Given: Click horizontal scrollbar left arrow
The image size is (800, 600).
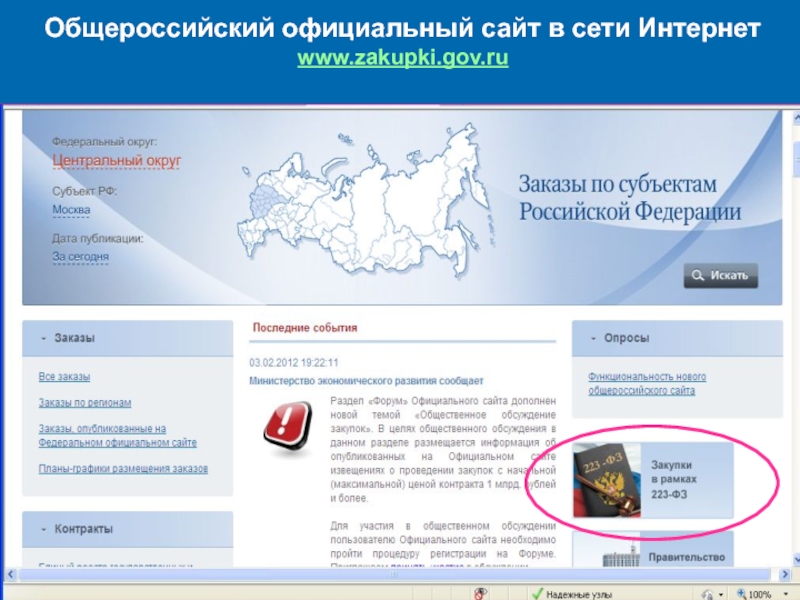Looking at the screenshot, I should pyautogui.click(x=10, y=574).
